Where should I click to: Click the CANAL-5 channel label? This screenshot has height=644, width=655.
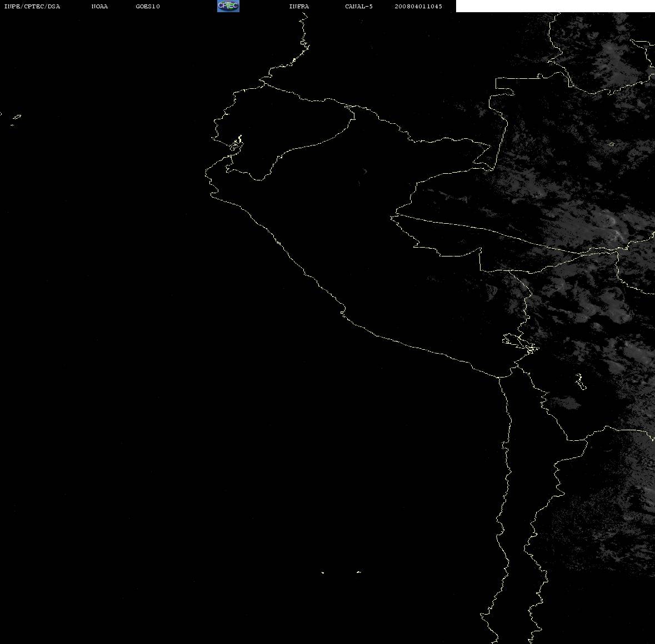coord(358,6)
